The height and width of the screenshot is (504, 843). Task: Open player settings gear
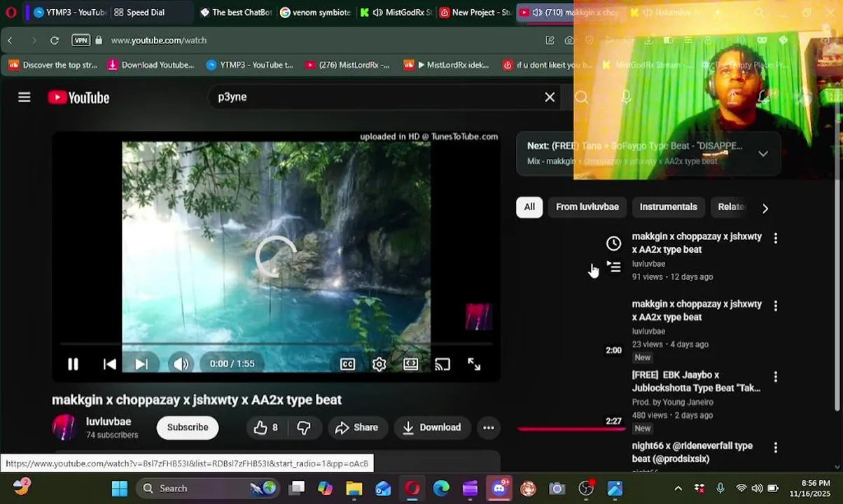(x=379, y=364)
